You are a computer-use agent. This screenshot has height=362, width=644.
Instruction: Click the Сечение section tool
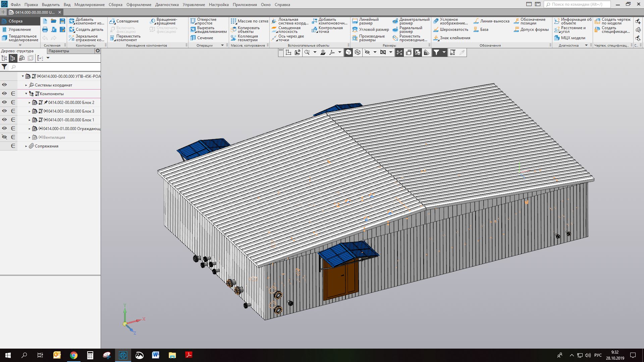coord(202,38)
